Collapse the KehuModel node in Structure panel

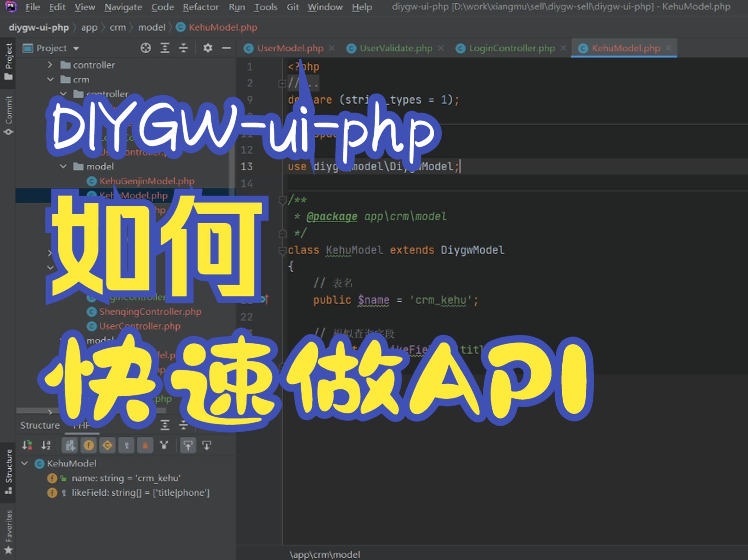(x=24, y=464)
